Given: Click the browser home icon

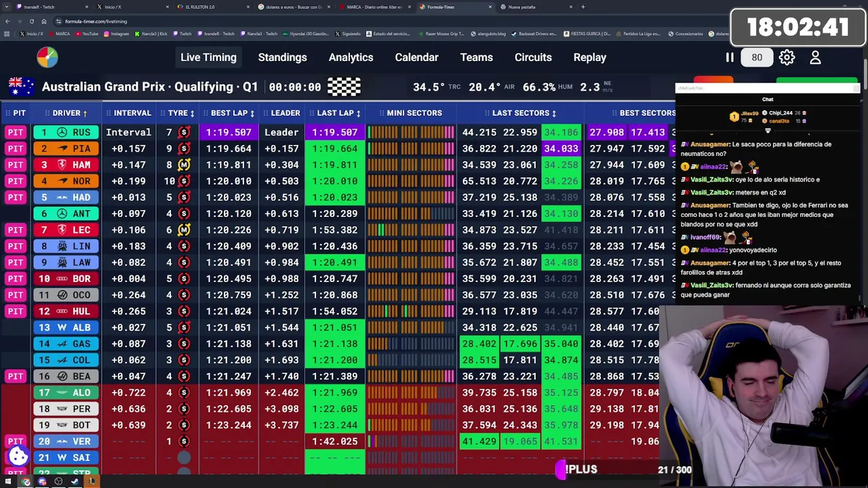Looking at the screenshot, I should point(43,21).
